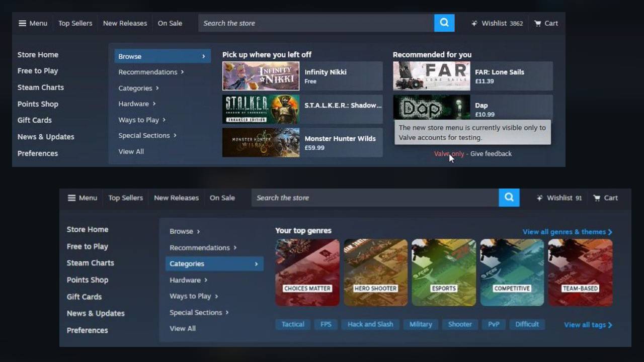Viewport: 644px width, 362px height.
Task: Open Steam Charts in lower sidebar
Action: [x=91, y=262]
